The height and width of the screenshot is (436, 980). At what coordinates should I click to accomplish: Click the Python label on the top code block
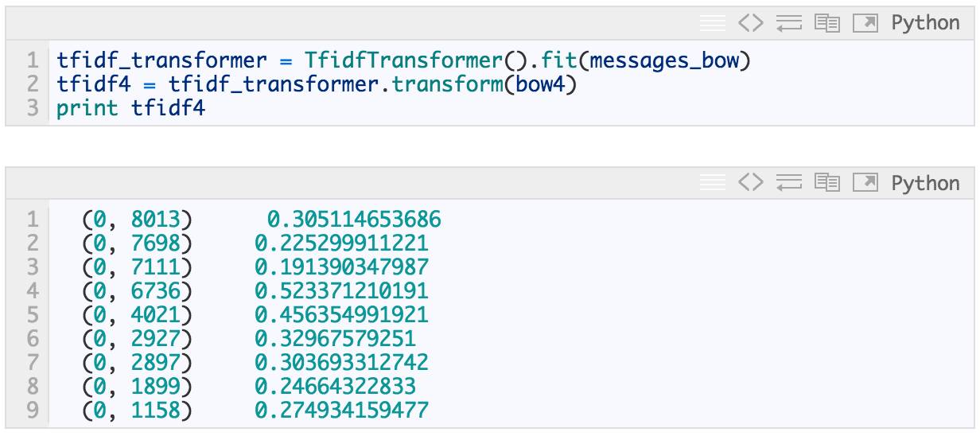coord(925,24)
